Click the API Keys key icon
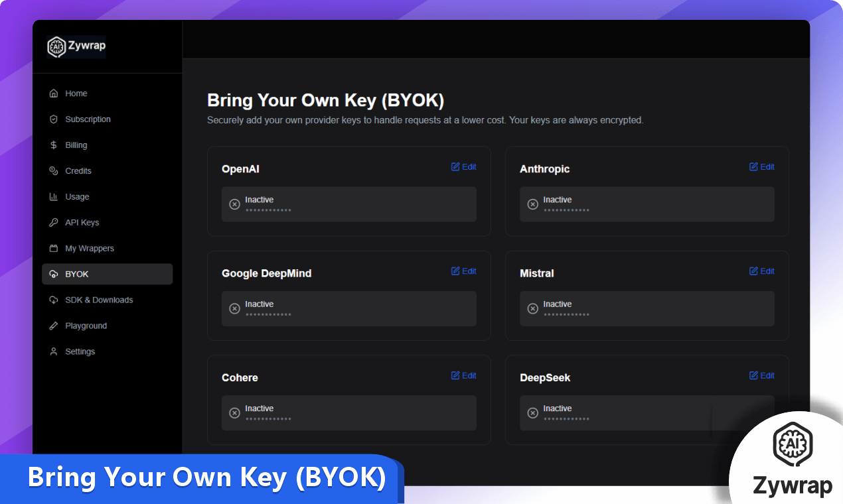843x504 pixels. coord(54,223)
